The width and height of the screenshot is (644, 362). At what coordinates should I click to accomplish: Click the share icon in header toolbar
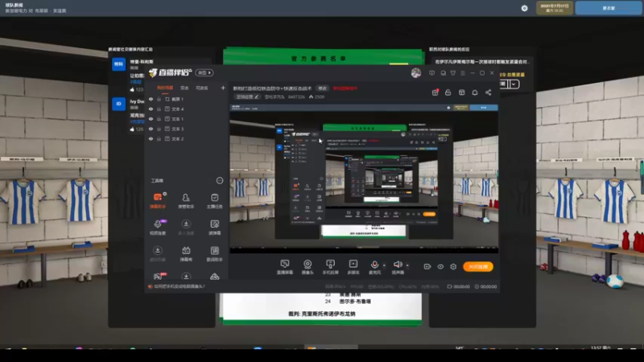(x=489, y=93)
